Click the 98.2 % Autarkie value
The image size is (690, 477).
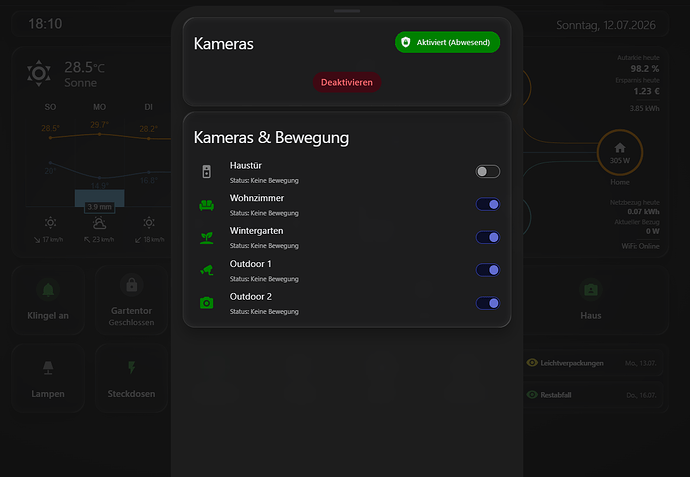tap(645, 69)
